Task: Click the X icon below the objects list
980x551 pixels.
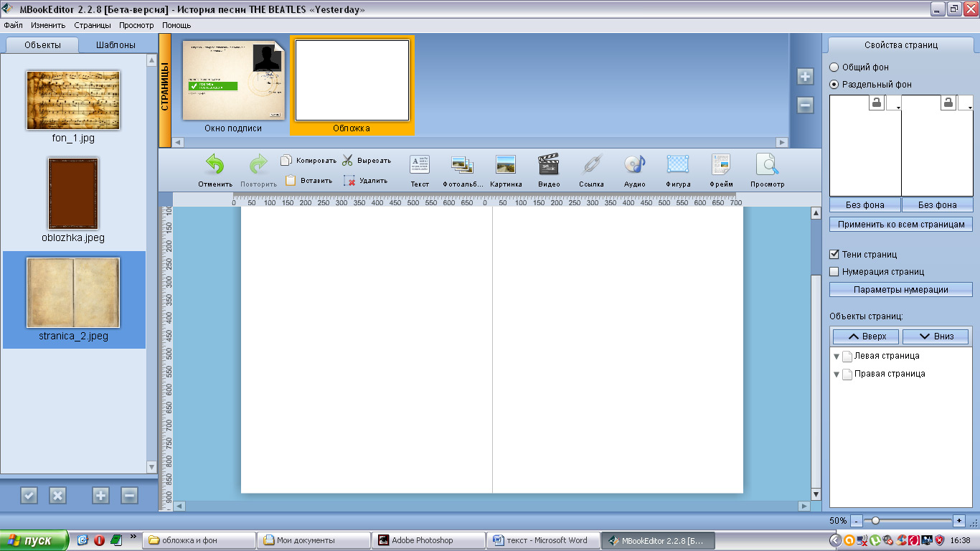Action: [57, 495]
